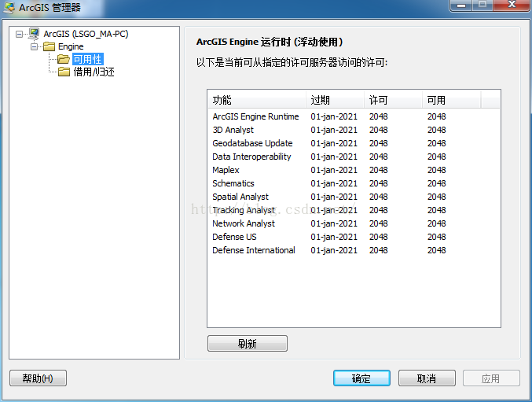
Task: Click the 可用 value for Spatial Analyst
Action: [x=436, y=197]
